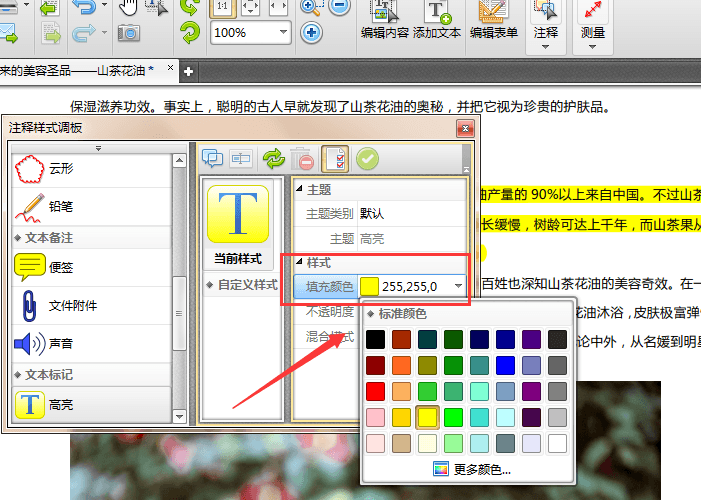Click the snapshot camera icon in toolbar
The width and height of the screenshot is (701, 500).
pyautogui.click(x=129, y=33)
